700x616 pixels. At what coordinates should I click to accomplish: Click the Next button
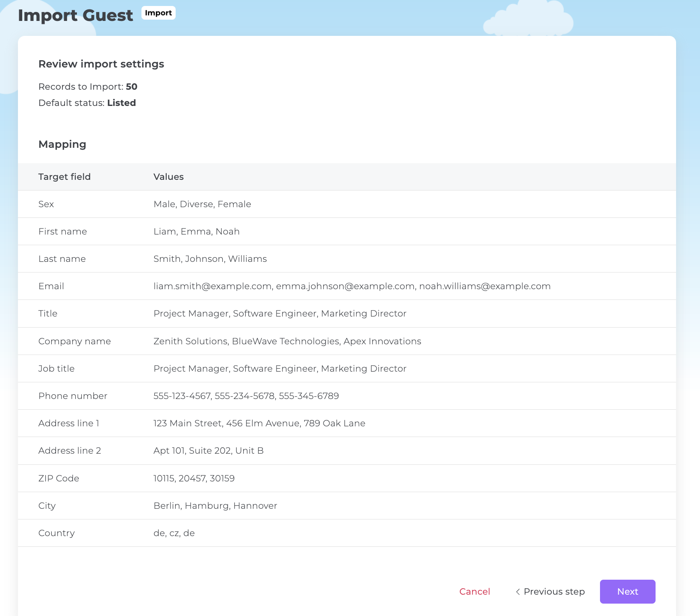point(627,591)
